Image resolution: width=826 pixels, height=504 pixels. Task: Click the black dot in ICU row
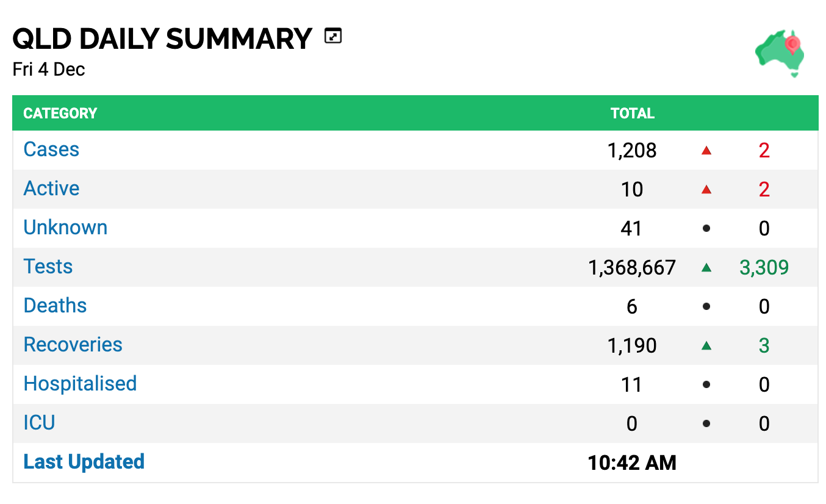pos(706,423)
